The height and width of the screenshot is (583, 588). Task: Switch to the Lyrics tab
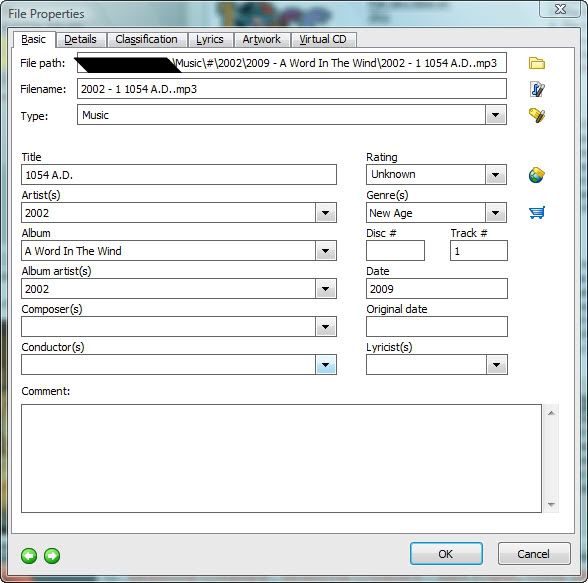(x=210, y=39)
